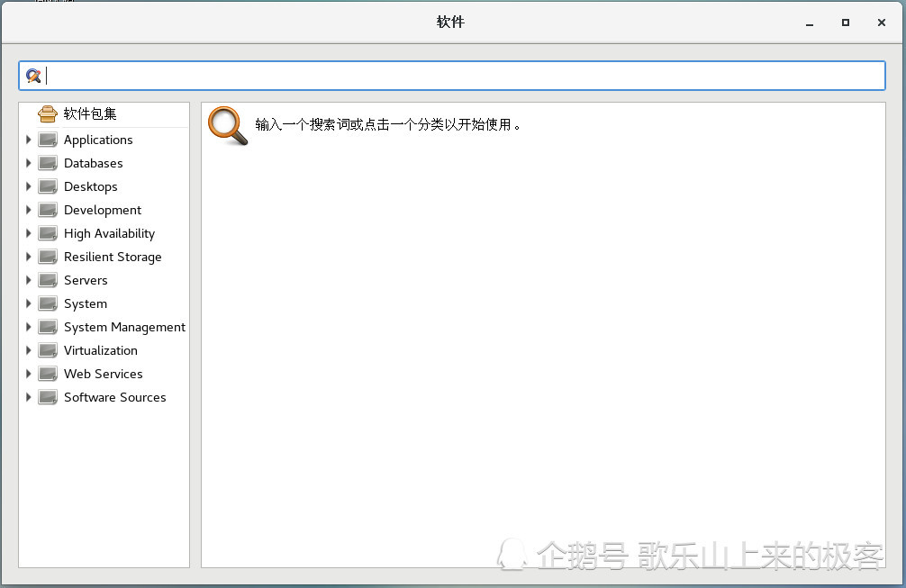
Task: Select the Resilient Storage label
Action: (x=113, y=258)
